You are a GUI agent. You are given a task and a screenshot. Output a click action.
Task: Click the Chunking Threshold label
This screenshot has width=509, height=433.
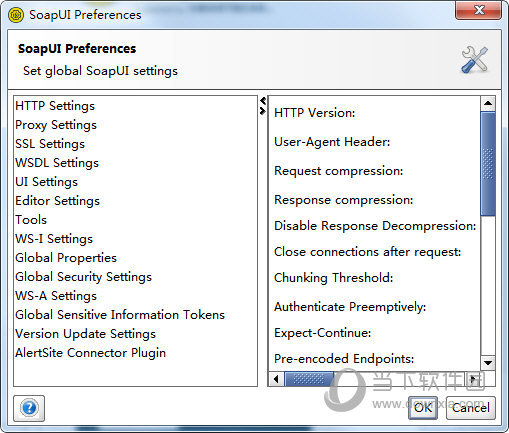pos(333,278)
